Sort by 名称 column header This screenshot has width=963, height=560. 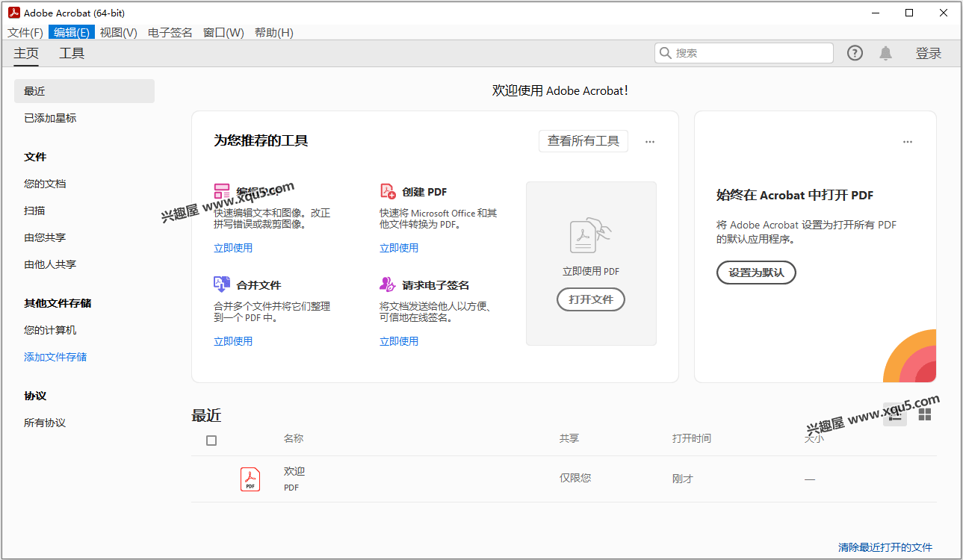point(294,438)
